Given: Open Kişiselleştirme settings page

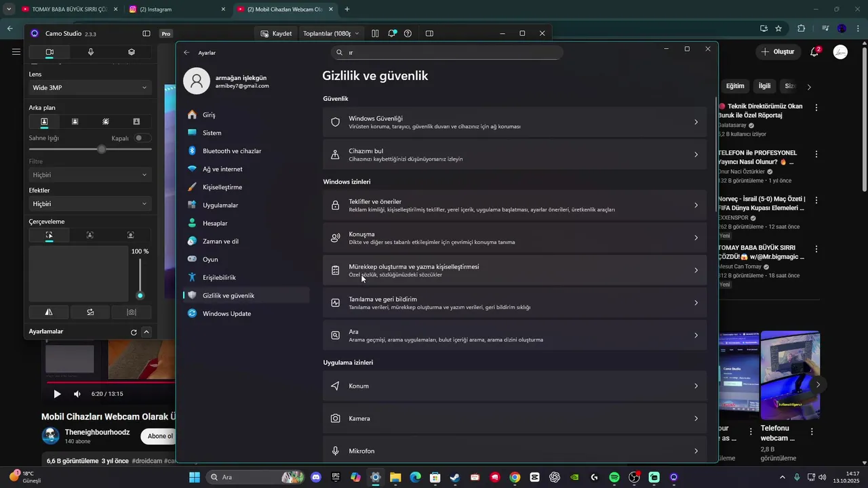Looking at the screenshot, I should (x=246, y=187).
